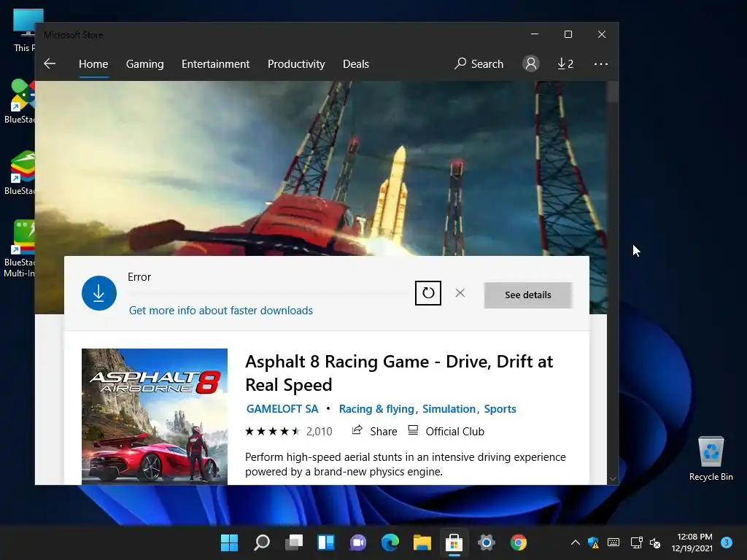Open the Deals tab
Screen dimensions: 747x560
click(356, 64)
